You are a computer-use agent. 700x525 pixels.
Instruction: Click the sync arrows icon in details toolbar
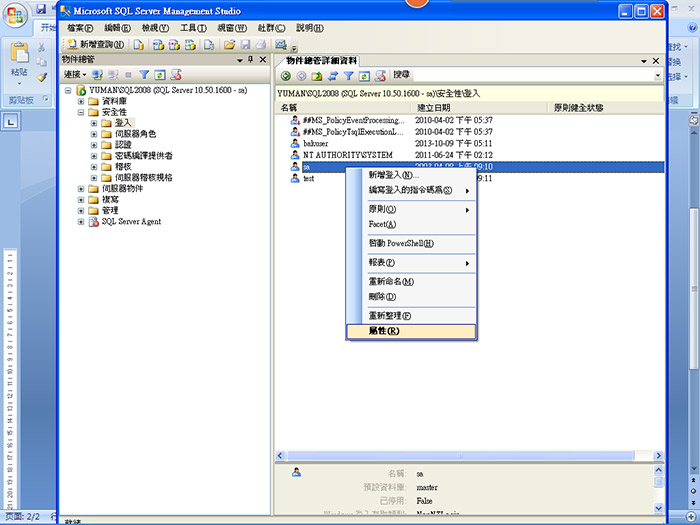pyautogui.click(x=333, y=75)
